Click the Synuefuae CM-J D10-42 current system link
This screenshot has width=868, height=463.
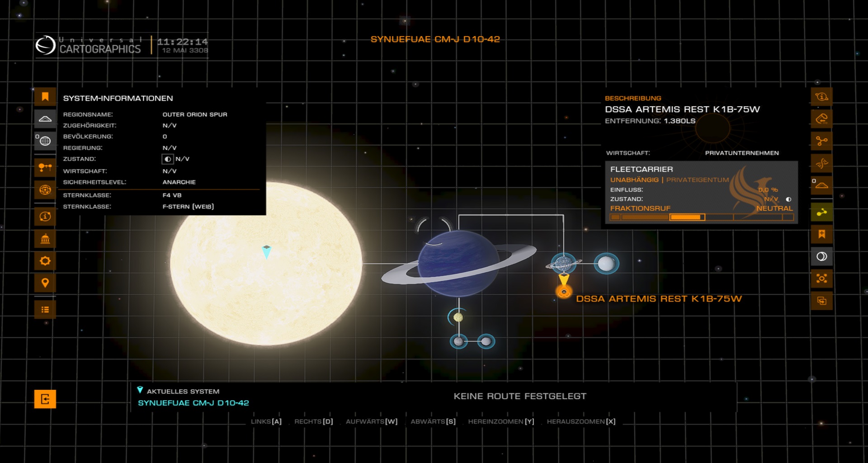193,403
